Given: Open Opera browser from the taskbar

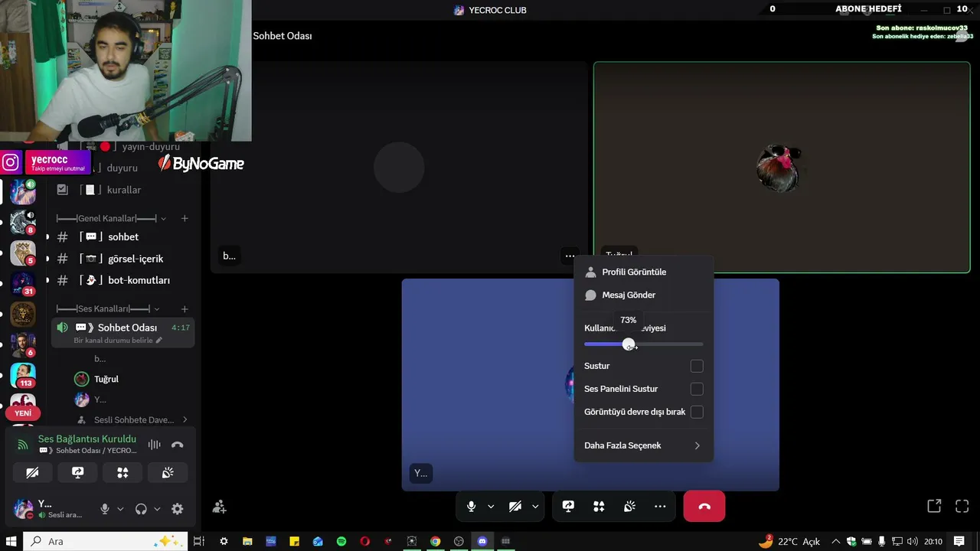Looking at the screenshot, I should click(364, 541).
